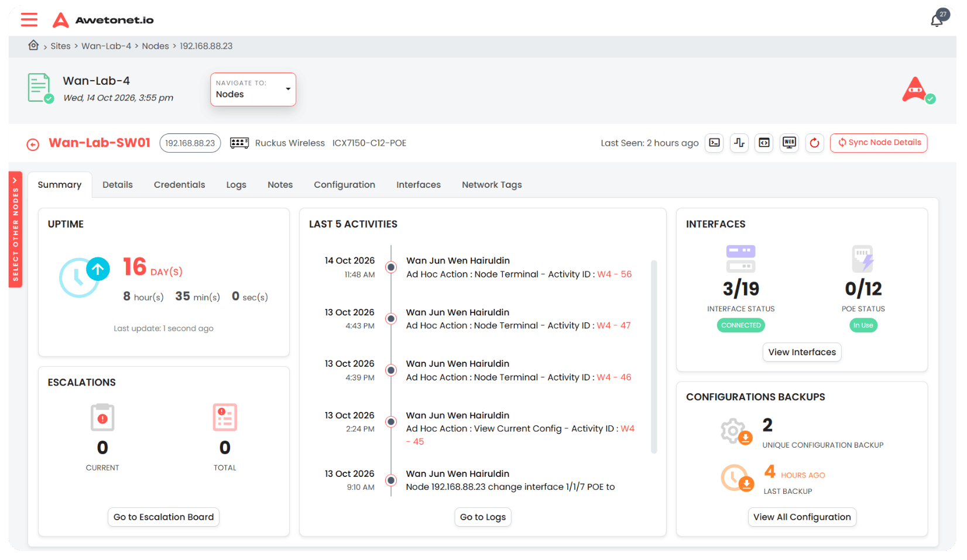The width and height of the screenshot is (967, 560).
Task: Switch to the Details tab
Action: click(x=118, y=185)
